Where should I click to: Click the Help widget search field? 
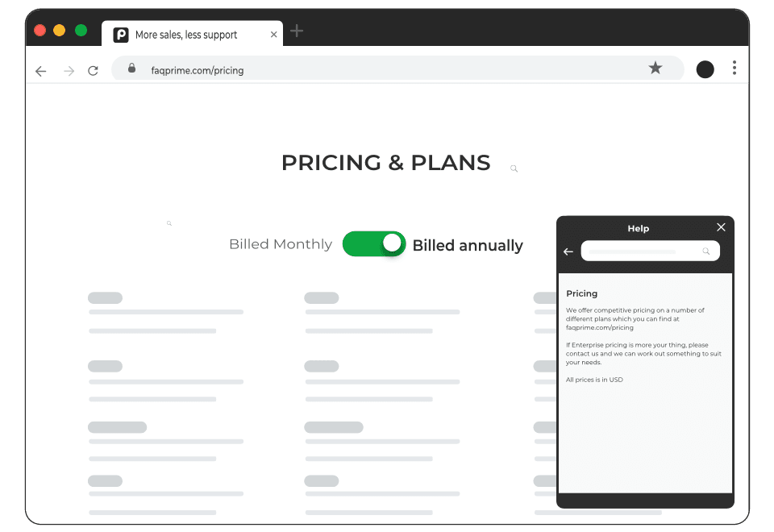(650, 251)
